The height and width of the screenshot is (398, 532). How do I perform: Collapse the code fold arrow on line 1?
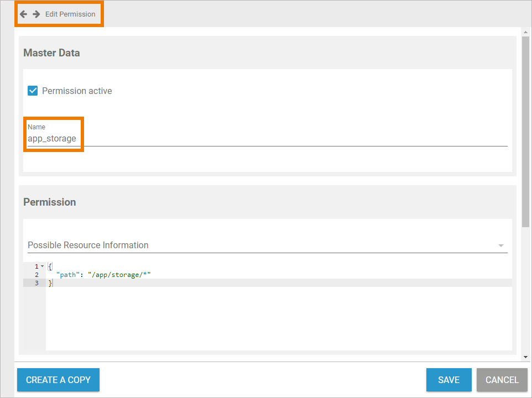43,266
